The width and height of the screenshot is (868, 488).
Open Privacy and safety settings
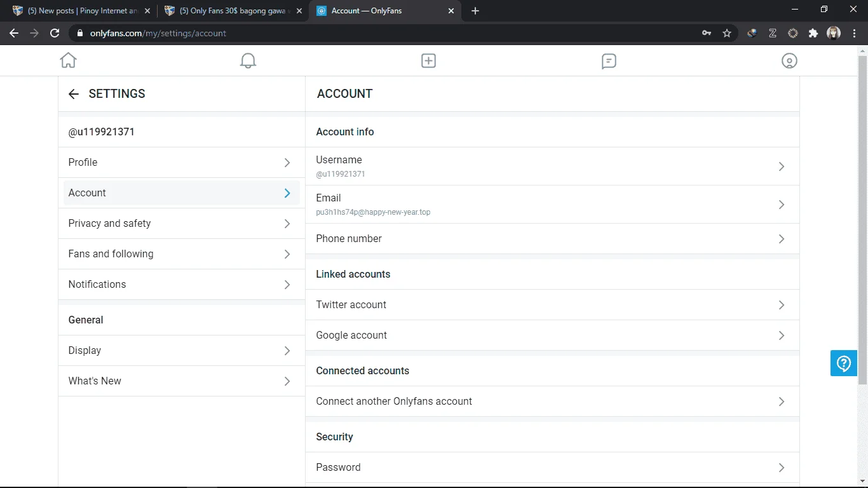[182, 224]
